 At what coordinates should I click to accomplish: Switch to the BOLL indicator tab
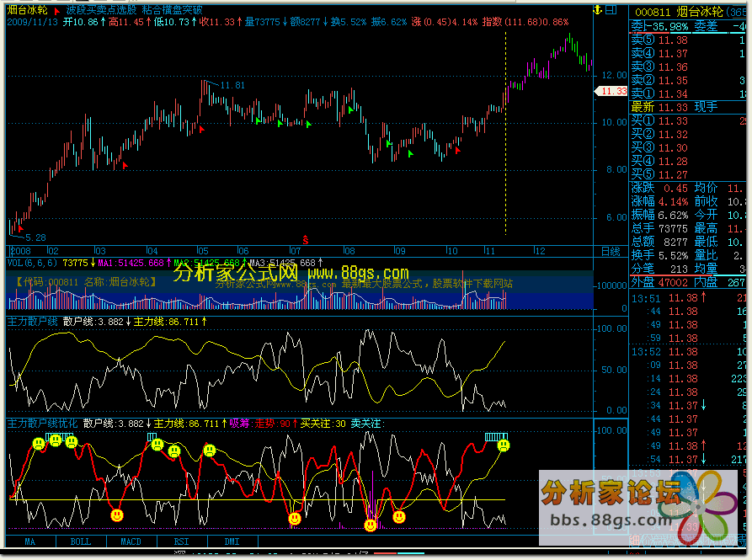80,541
